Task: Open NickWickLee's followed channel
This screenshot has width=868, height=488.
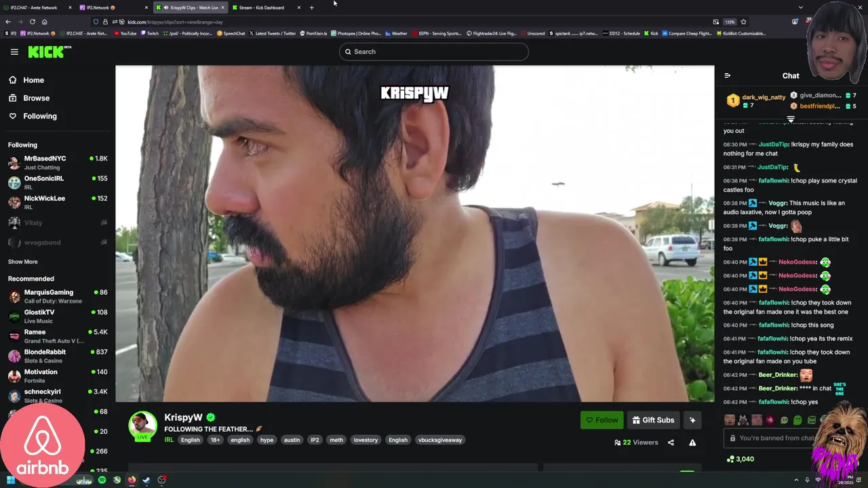Action: (58, 202)
